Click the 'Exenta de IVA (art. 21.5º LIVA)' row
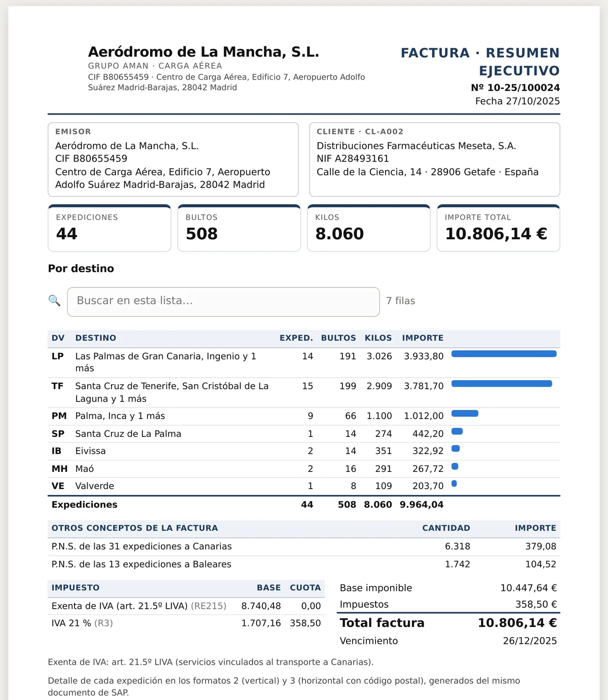The image size is (608, 700). (186, 606)
